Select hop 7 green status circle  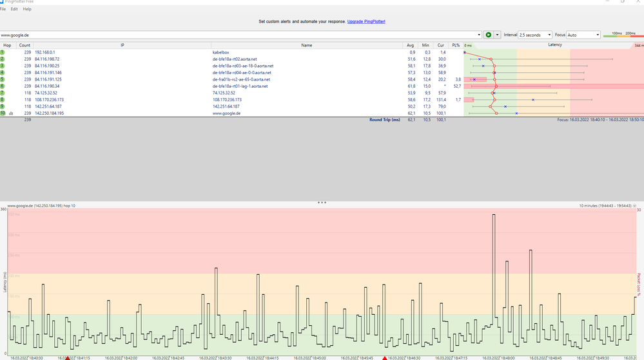[x=2, y=93]
